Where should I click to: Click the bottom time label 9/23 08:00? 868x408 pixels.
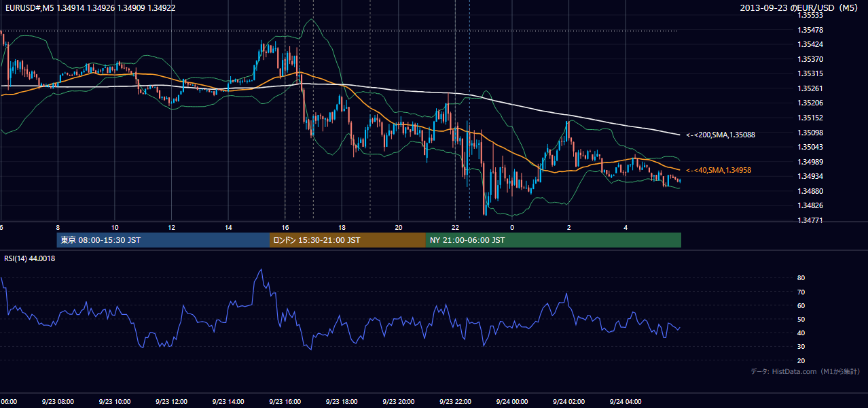56,402
